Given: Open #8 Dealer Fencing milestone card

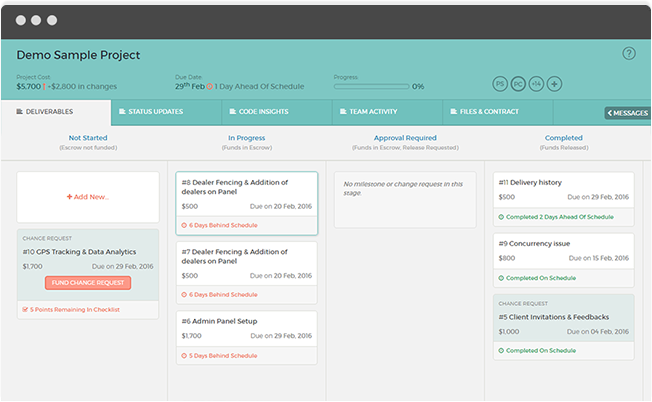Looking at the screenshot, I should [x=247, y=203].
